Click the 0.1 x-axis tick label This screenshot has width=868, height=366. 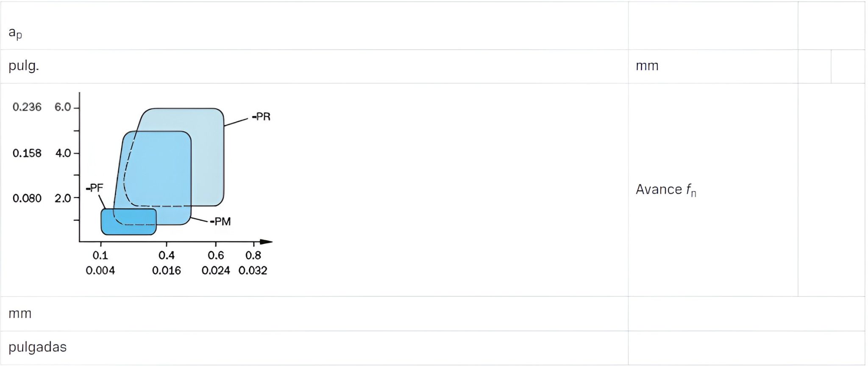[x=100, y=255]
